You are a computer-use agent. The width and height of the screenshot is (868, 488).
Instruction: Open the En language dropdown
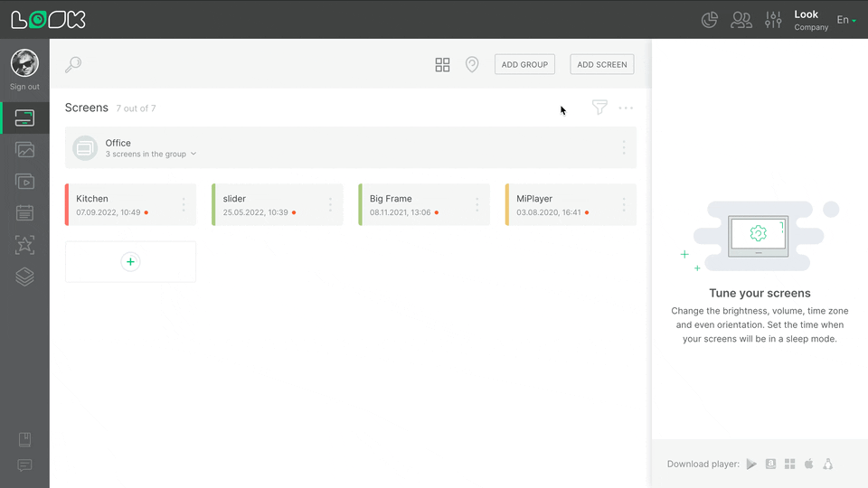click(x=845, y=20)
